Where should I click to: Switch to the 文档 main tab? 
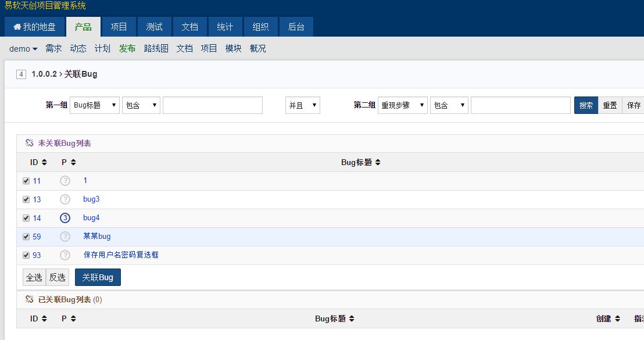click(189, 27)
